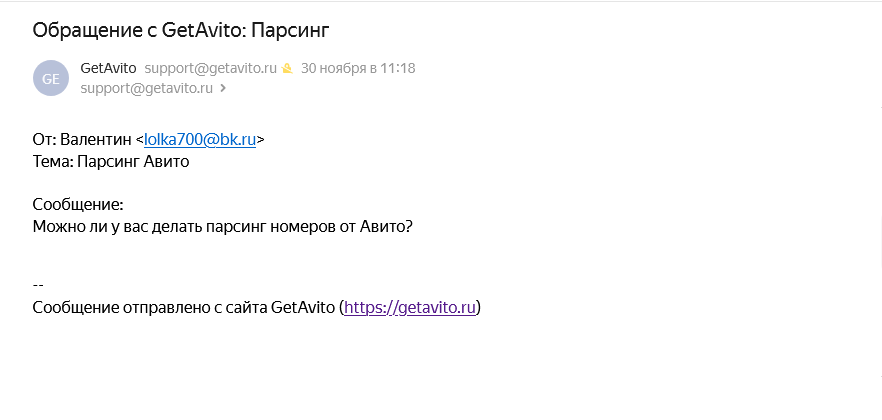This screenshot has width=882, height=420.
Task: Click sender address next to GetAvito name
Action: (210, 69)
